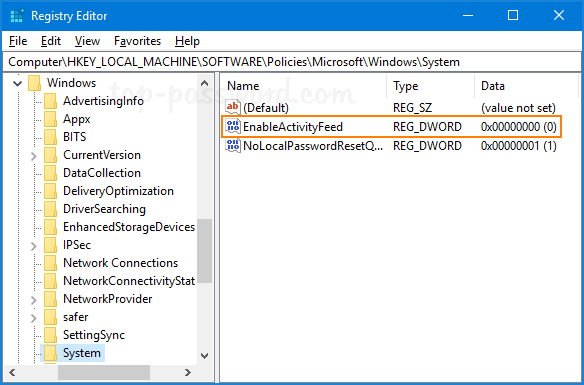Click the tree pane scroll down arrow
The width and height of the screenshot is (584, 385).
pos(204,356)
